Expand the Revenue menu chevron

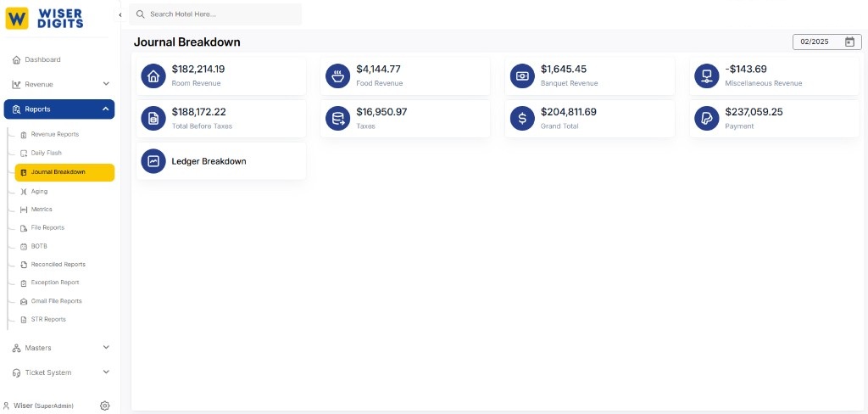pyautogui.click(x=106, y=84)
